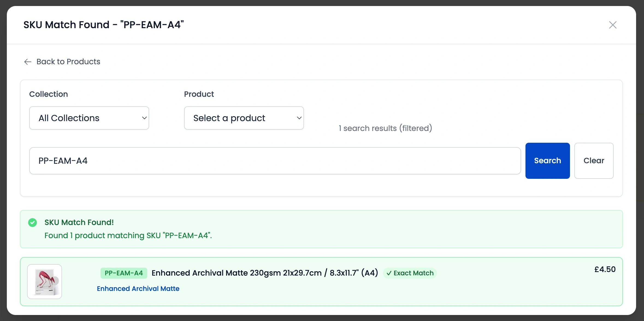644x321 pixels.
Task: Click the green checkmark success icon
Action: coord(33,223)
